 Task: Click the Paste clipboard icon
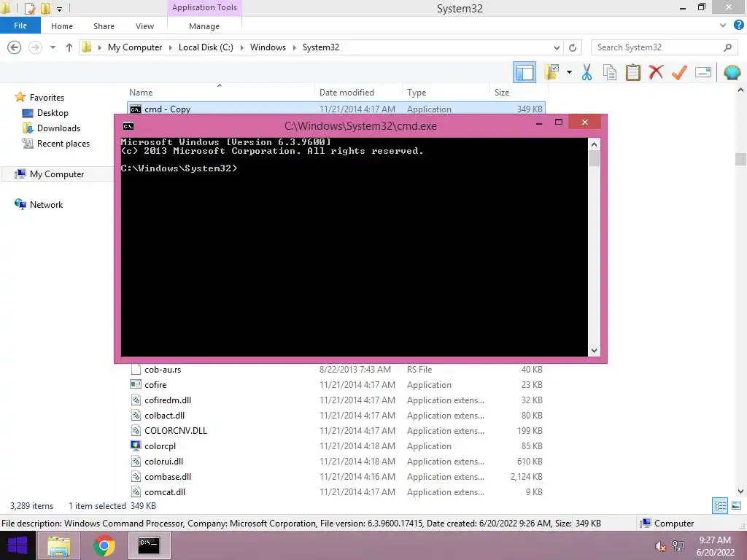pyautogui.click(x=632, y=72)
